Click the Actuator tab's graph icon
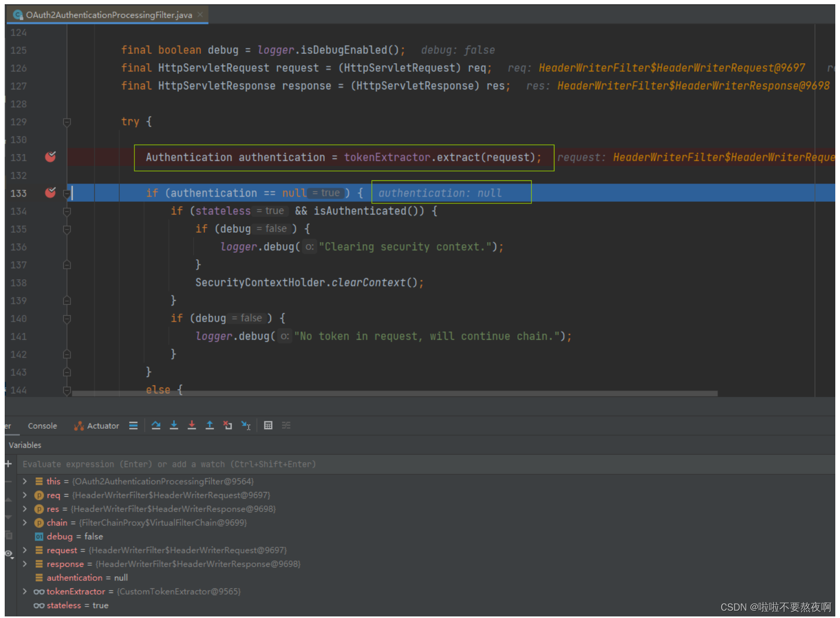 click(x=79, y=426)
